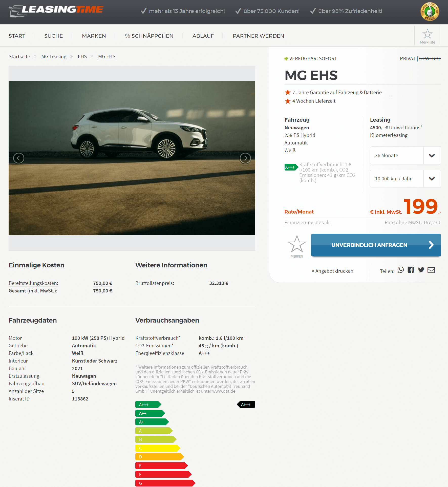Screen dimensions: 448x487
Task: Click chevron arrow of the km / Jahr selector
Action: pyautogui.click(x=432, y=179)
